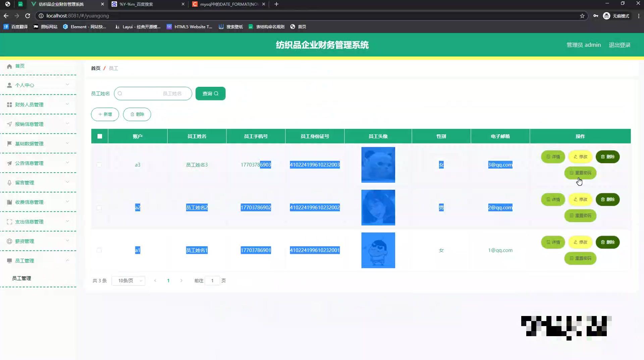Image resolution: width=644 pixels, height=360 pixels.
Task: Select the 薪资管理 sidebar icon
Action: point(9,241)
